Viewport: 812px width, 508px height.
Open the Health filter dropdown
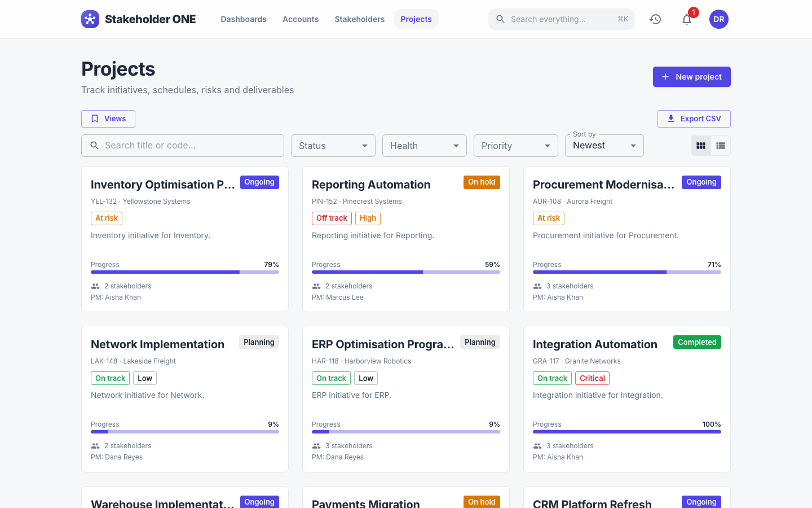[x=425, y=146]
